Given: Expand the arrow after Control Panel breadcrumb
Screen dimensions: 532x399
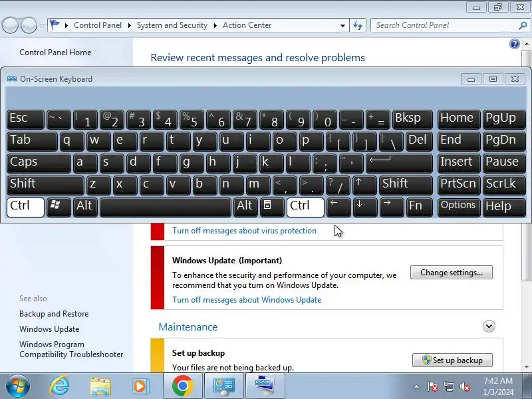Looking at the screenshot, I should 129,25.
